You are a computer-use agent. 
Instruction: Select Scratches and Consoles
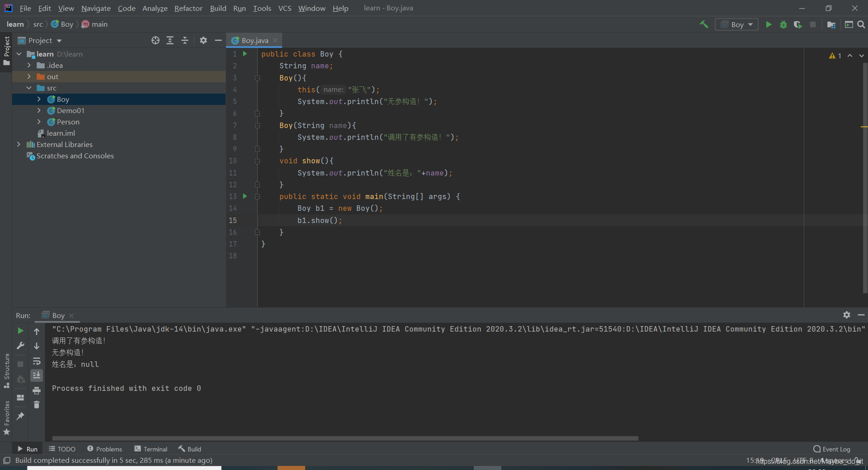(70, 156)
